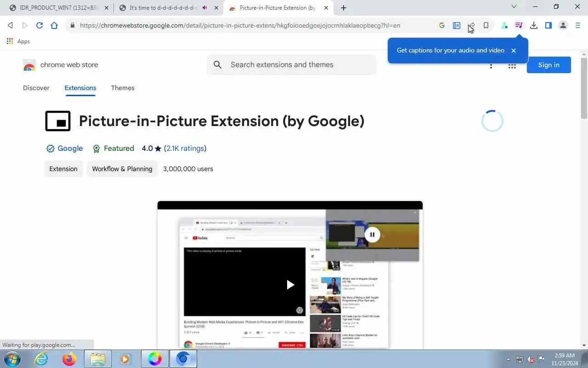Screen dimensions: 588x368
Task: Open the Google apps grid
Action: coord(512,66)
